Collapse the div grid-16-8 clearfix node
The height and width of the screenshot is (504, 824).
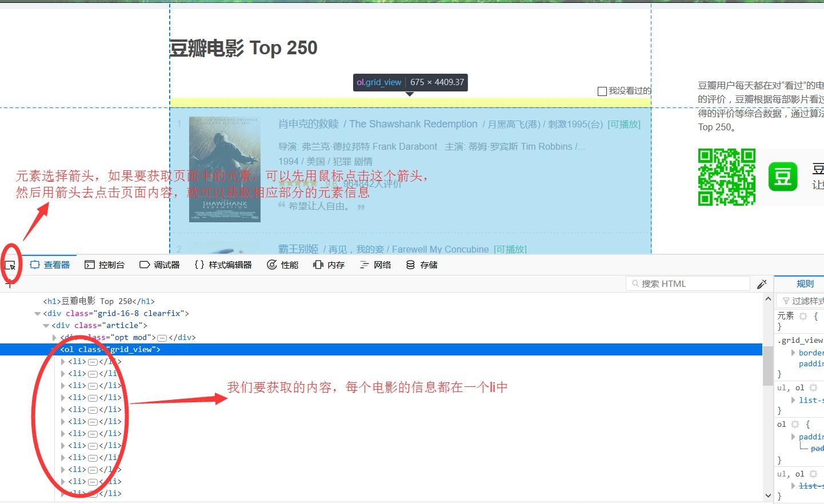click(38, 313)
